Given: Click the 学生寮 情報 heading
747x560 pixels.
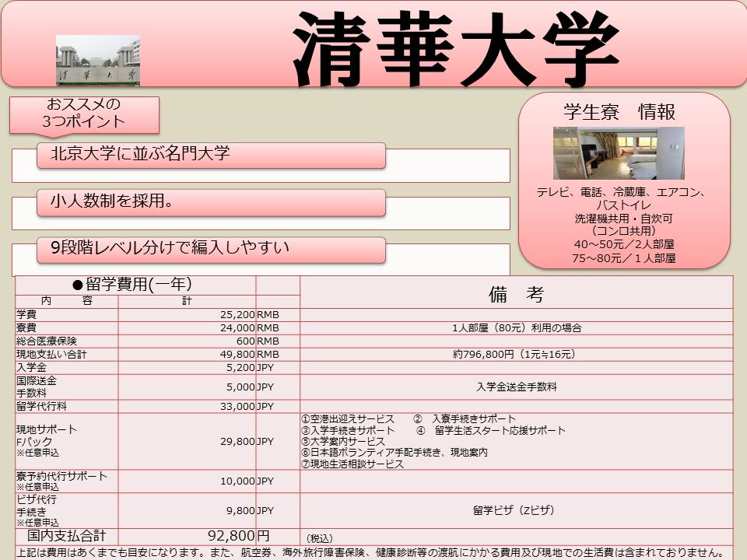Looking at the screenshot, I should (x=619, y=112).
